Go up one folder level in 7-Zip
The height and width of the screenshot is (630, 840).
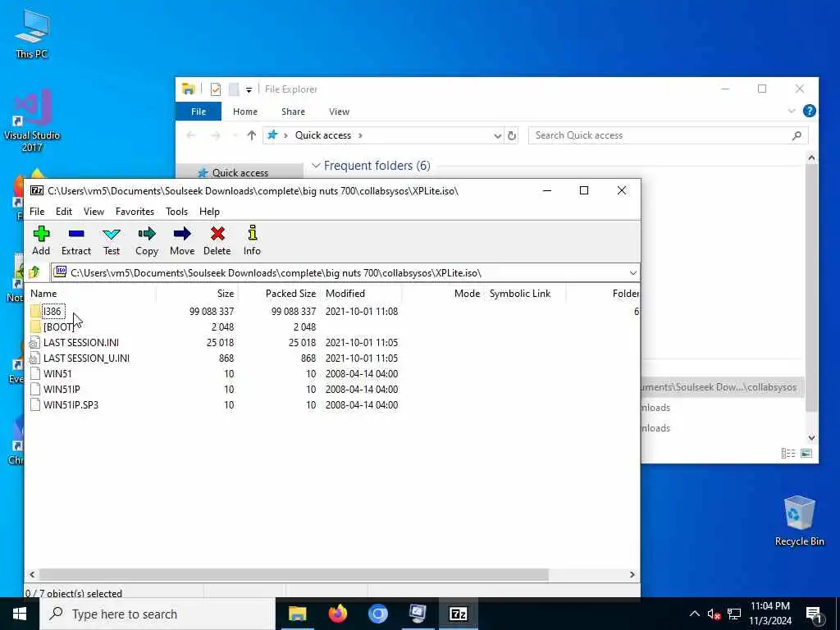pos(34,272)
